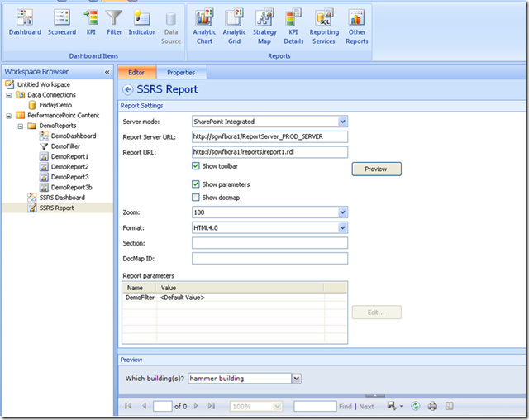Open export format arrow beside save icon

(401, 406)
